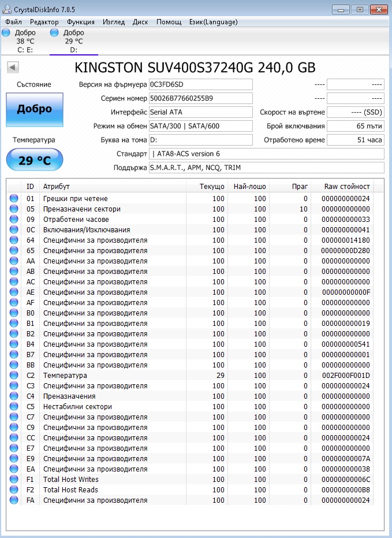
Task: Click the large Добро health status button
Action: [x=35, y=109]
